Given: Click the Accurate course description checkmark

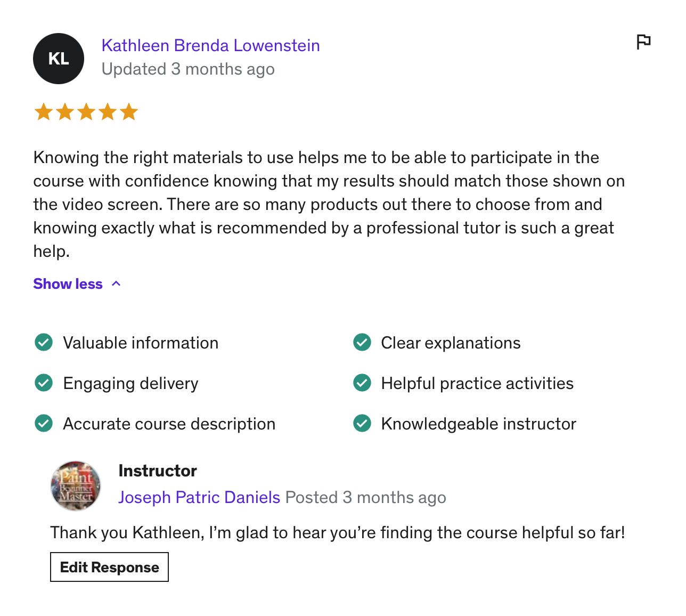Looking at the screenshot, I should (44, 423).
